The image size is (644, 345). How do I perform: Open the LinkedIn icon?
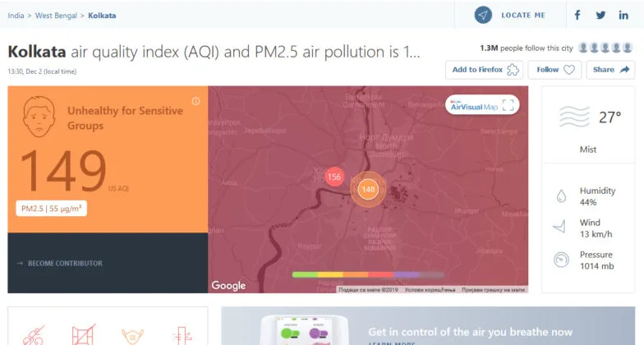pyautogui.click(x=624, y=16)
